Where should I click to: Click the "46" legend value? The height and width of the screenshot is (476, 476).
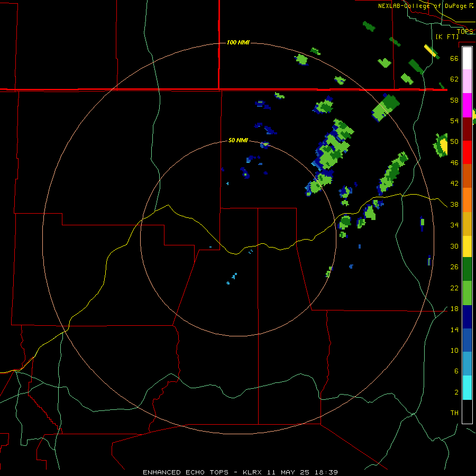454,163
